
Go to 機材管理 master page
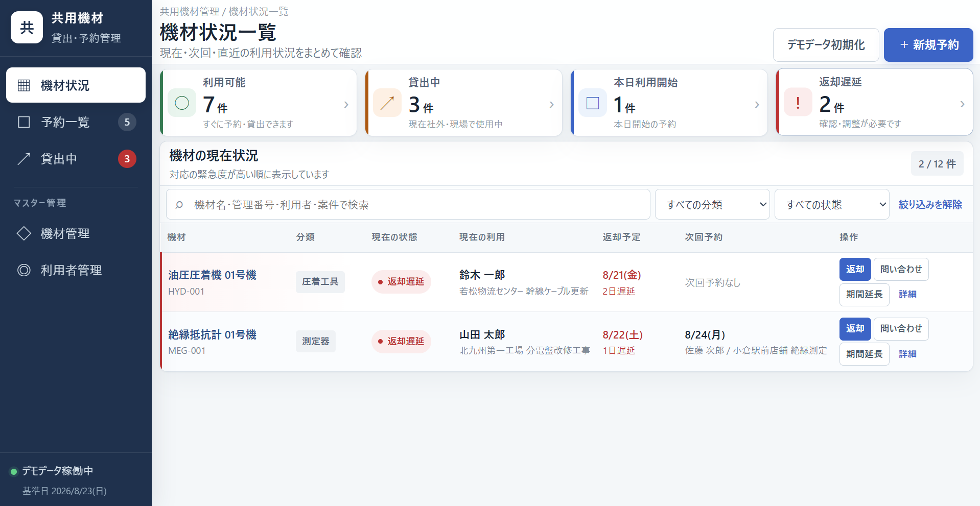(x=76, y=233)
